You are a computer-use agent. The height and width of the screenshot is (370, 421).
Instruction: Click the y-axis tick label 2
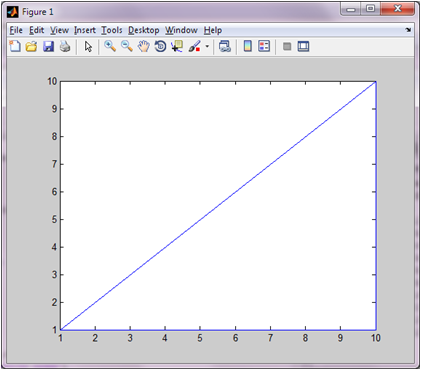[54, 302]
